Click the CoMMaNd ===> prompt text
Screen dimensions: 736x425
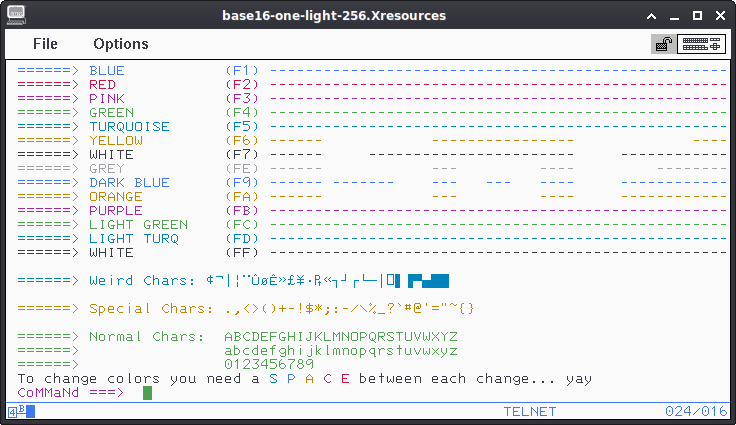click(71, 393)
